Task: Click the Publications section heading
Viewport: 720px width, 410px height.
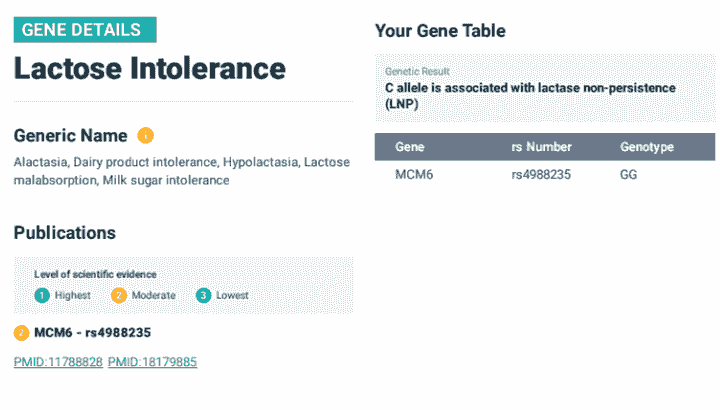Action: (65, 233)
